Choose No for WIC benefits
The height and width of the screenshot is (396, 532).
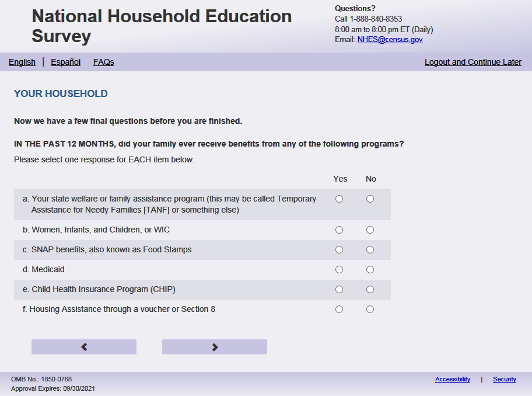click(370, 230)
